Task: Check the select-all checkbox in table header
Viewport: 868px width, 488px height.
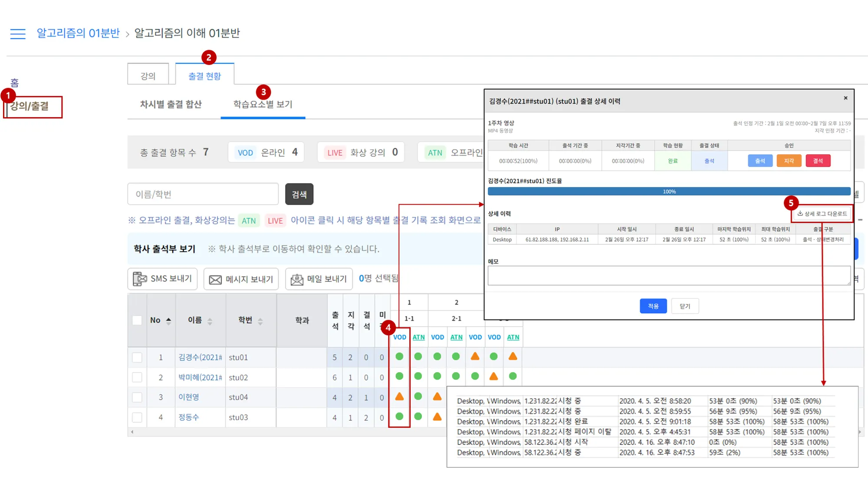Action: [x=137, y=321]
